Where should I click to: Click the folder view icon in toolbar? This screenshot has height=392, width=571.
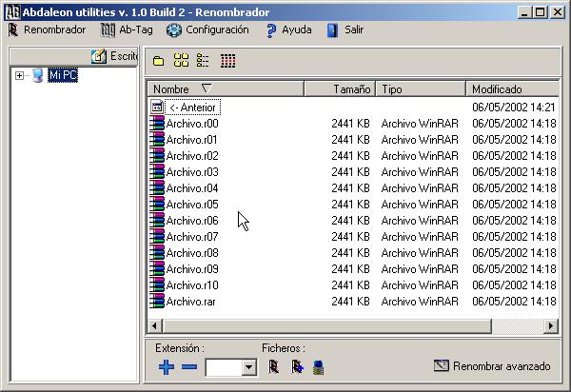tap(158, 61)
